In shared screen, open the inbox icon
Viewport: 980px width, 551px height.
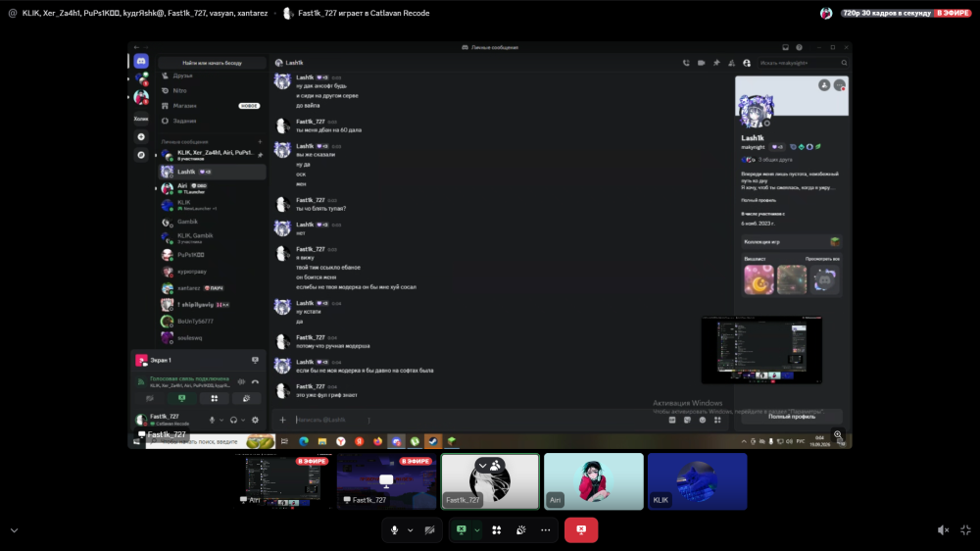tap(786, 47)
